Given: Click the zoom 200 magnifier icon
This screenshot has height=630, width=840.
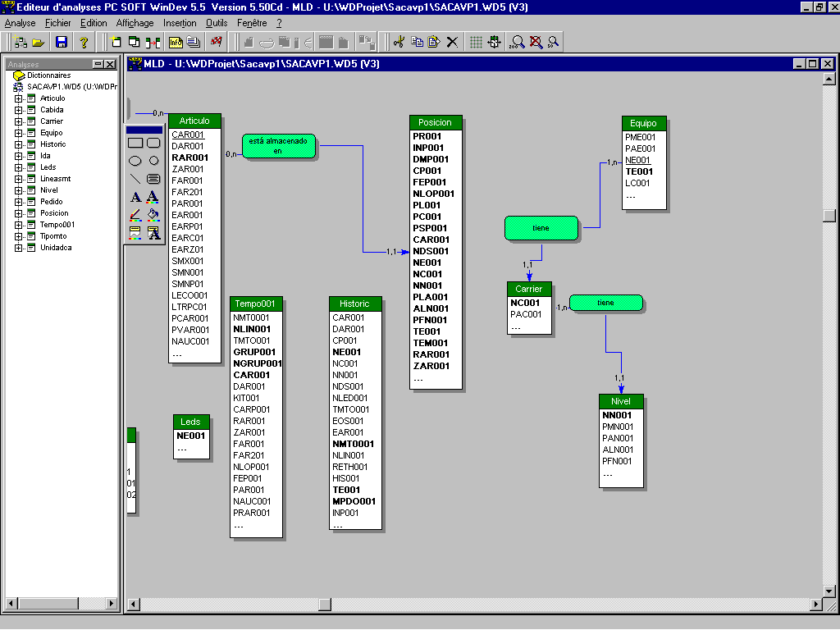Looking at the screenshot, I should pos(517,42).
